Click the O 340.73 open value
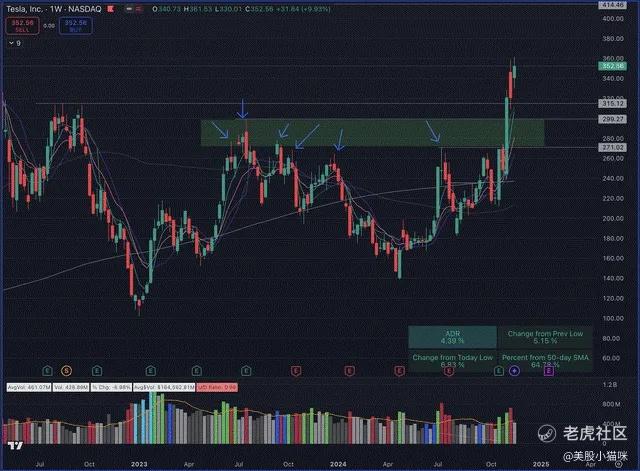 point(166,9)
